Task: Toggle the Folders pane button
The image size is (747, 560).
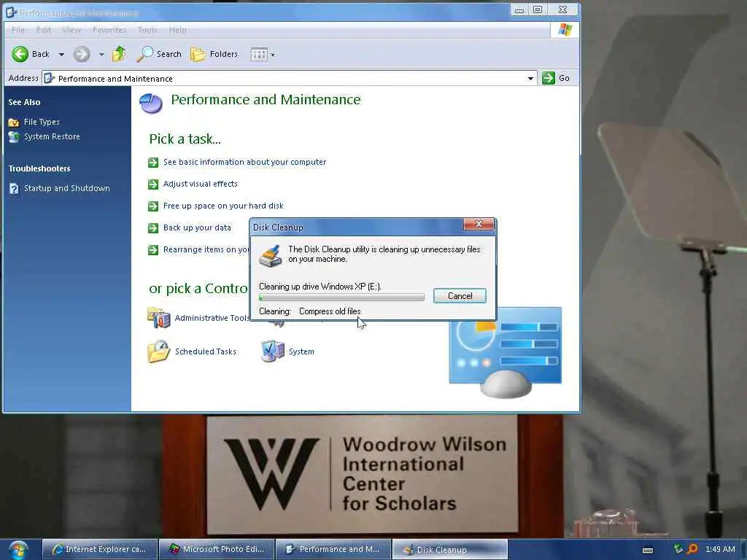Action: click(214, 54)
